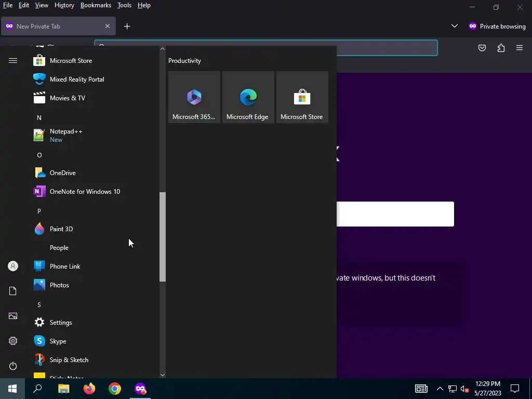Click the Private browsing indicator
The image size is (532, 399).
tap(497, 26)
